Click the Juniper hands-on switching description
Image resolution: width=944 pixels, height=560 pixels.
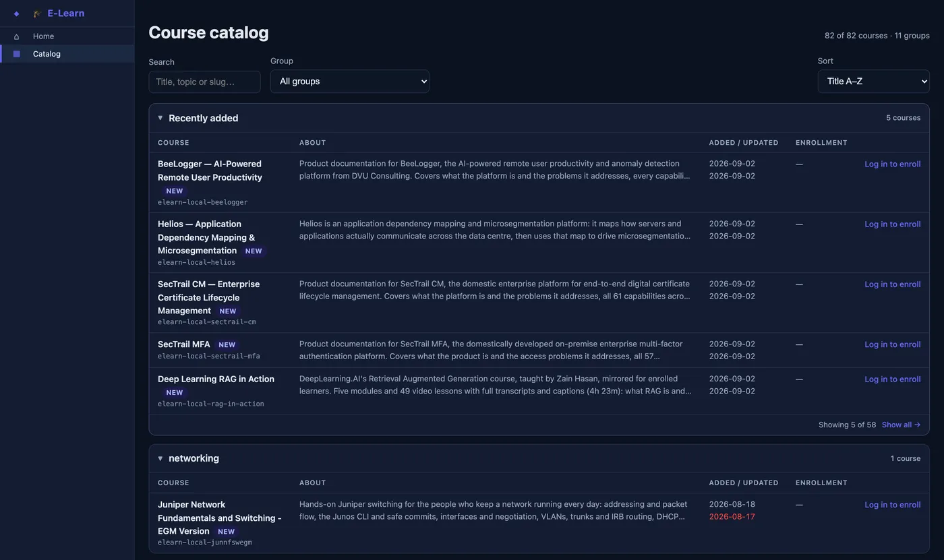[x=494, y=511]
